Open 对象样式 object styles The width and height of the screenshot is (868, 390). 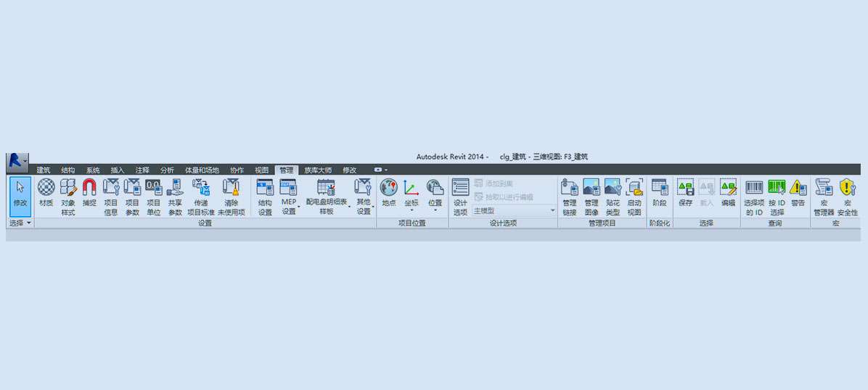(68, 197)
